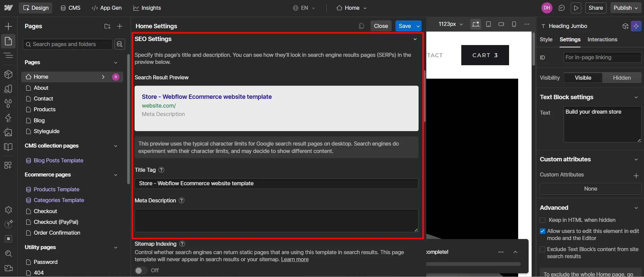This screenshot has height=277, width=644.
Task: Click the CART button on canvas
Action: click(x=485, y=55)
